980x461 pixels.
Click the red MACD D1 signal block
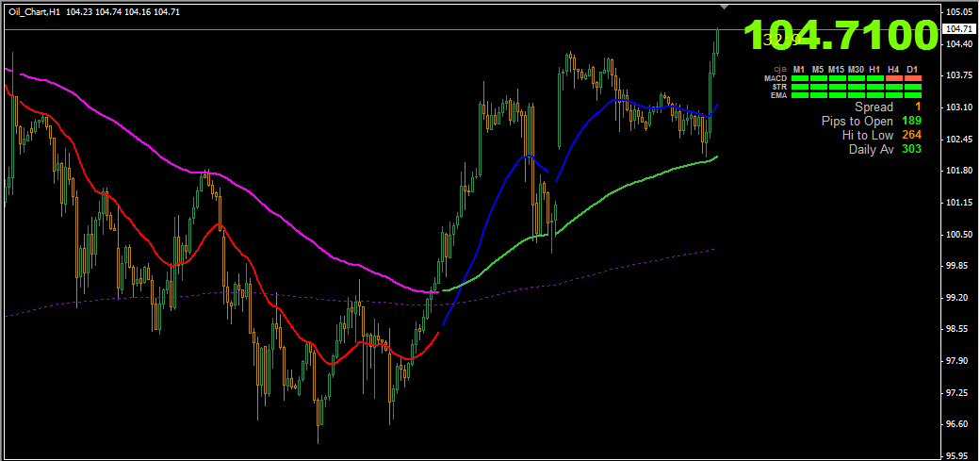[x=912, y=78]
